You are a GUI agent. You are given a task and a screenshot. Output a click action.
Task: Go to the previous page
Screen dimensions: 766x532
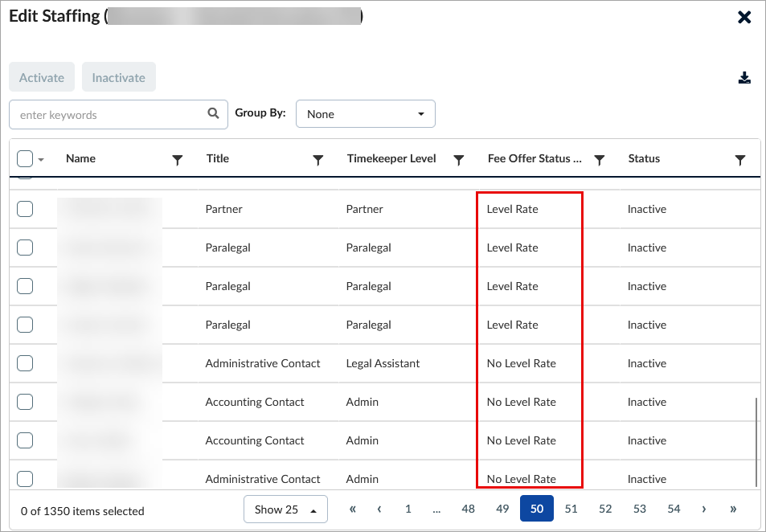pyautogui.click(x=379, y=509)
